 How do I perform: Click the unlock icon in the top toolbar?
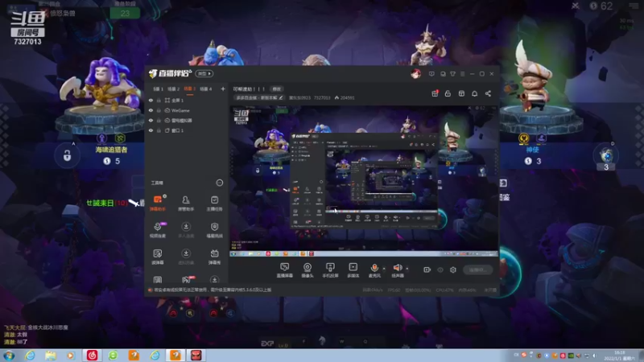448,93
